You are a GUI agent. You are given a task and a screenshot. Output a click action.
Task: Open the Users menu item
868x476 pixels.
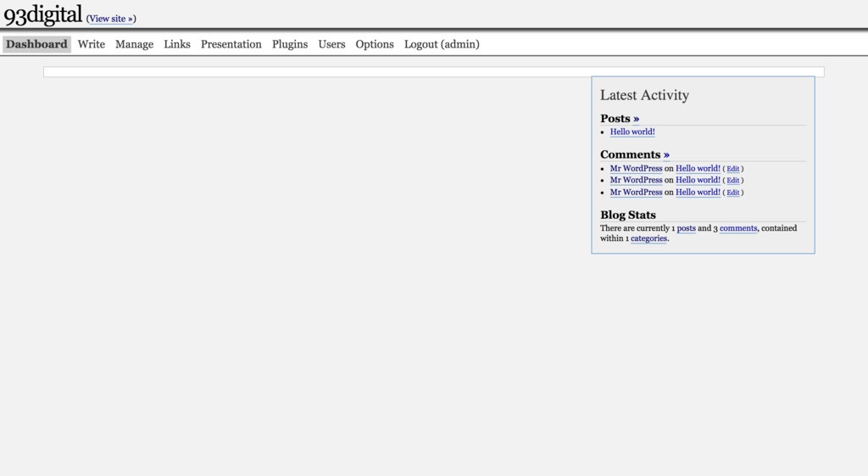pyautogui.click(x=331, y=44)
